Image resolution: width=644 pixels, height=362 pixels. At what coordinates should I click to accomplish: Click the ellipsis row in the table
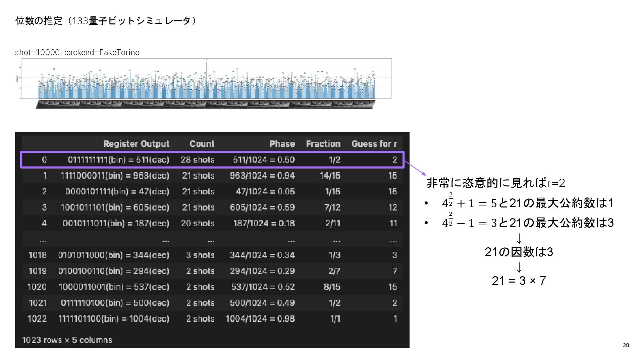(212, 240)
